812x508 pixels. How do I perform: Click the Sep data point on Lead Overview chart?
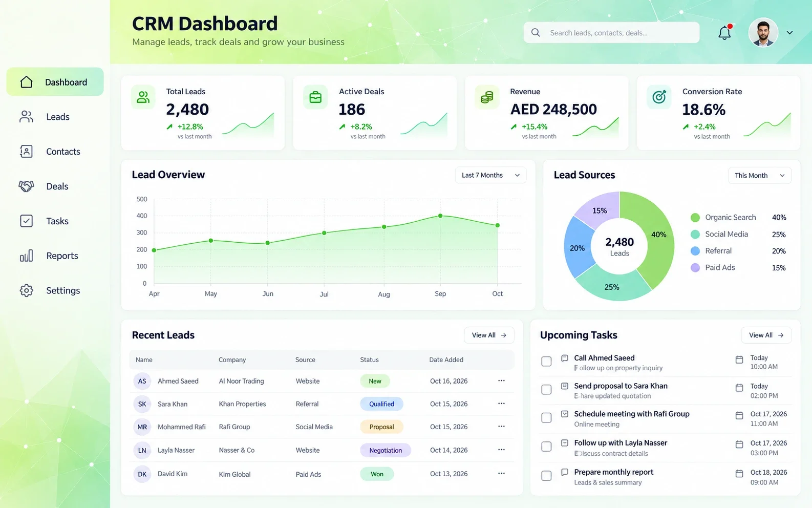440,216
